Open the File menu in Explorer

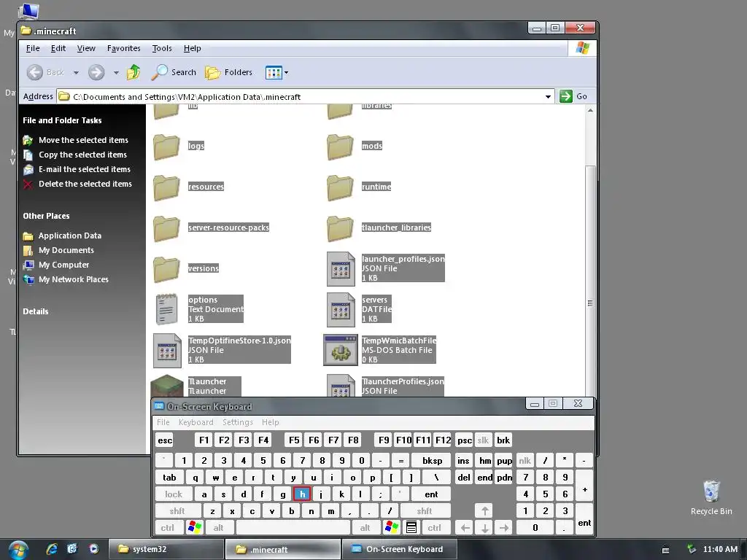(x=33, y=48)
